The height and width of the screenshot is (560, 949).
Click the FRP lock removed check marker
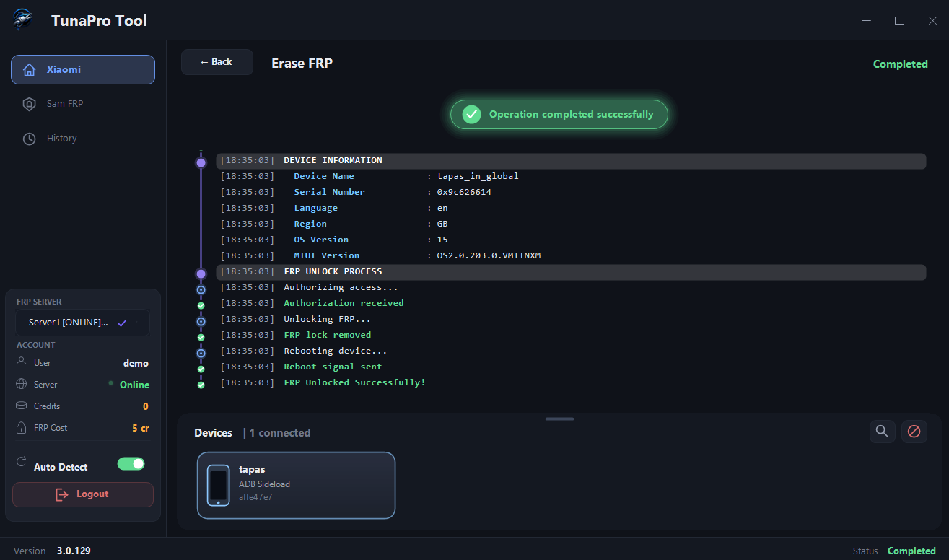point(201,337)
